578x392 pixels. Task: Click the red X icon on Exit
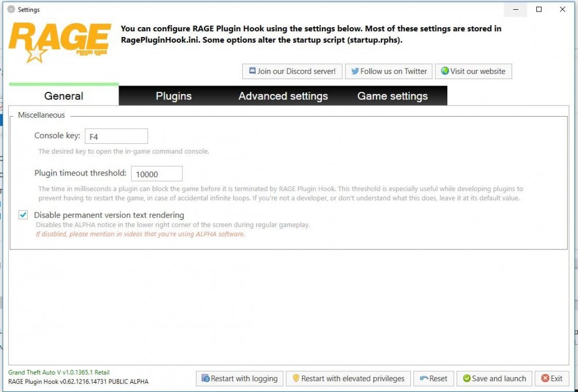(x=545, y=378)
